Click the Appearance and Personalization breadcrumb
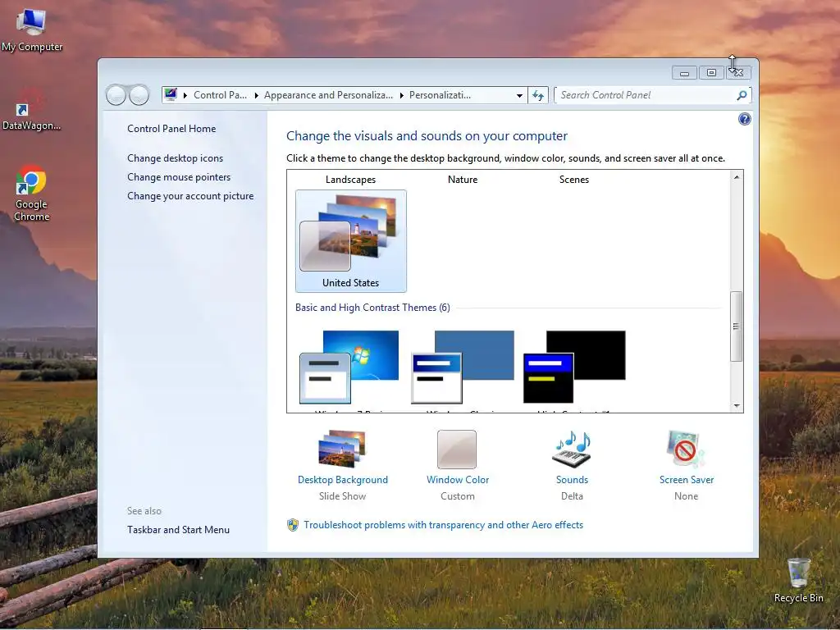This screenshot has height=630, width=840. pyautogui.click(x=328, y=95)
